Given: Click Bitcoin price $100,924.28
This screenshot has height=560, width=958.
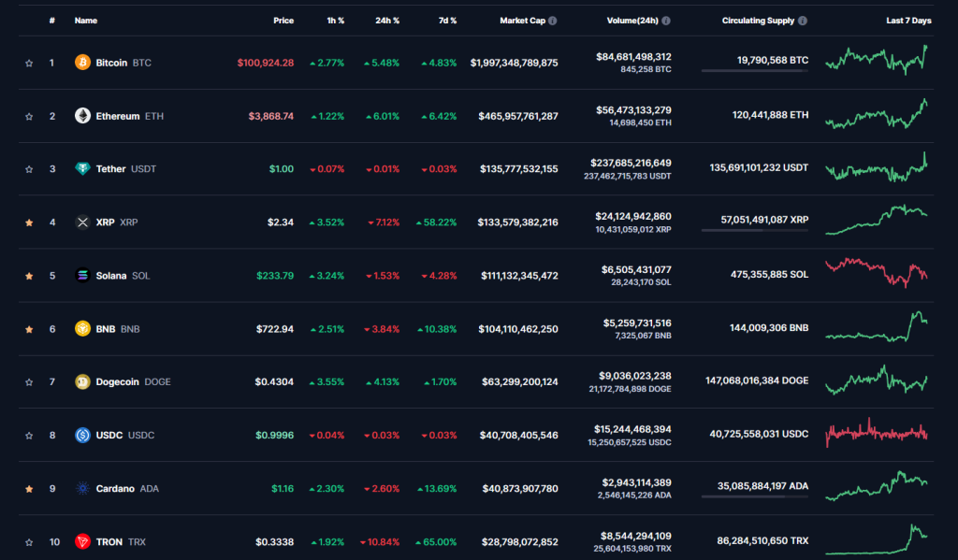Looking at the screenshot, I should (265, 63).
